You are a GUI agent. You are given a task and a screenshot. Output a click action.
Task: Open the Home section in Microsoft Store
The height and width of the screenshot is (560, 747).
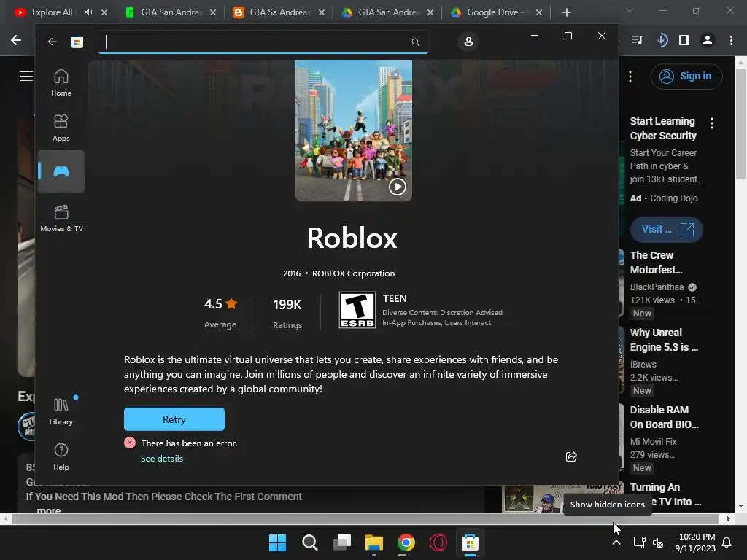[x=61, y=82]
